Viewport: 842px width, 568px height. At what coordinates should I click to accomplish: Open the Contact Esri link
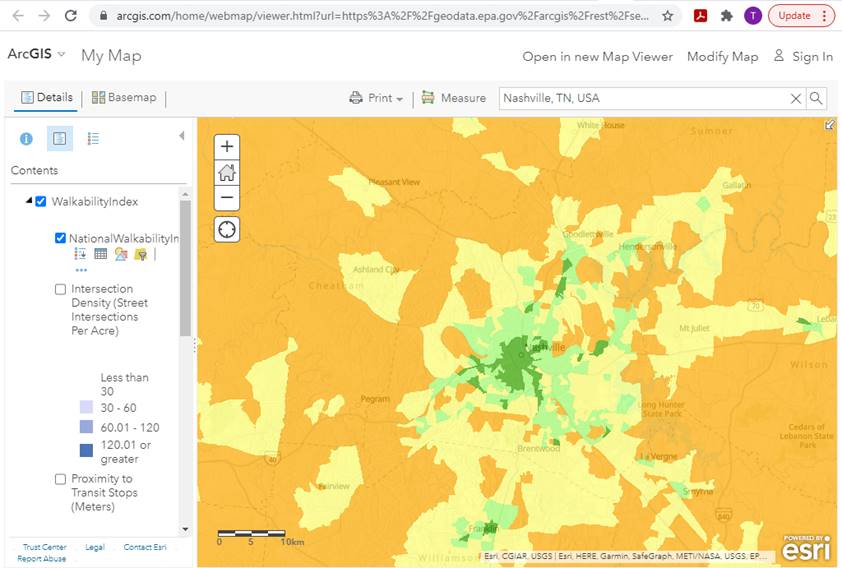(x=145, y=547)
